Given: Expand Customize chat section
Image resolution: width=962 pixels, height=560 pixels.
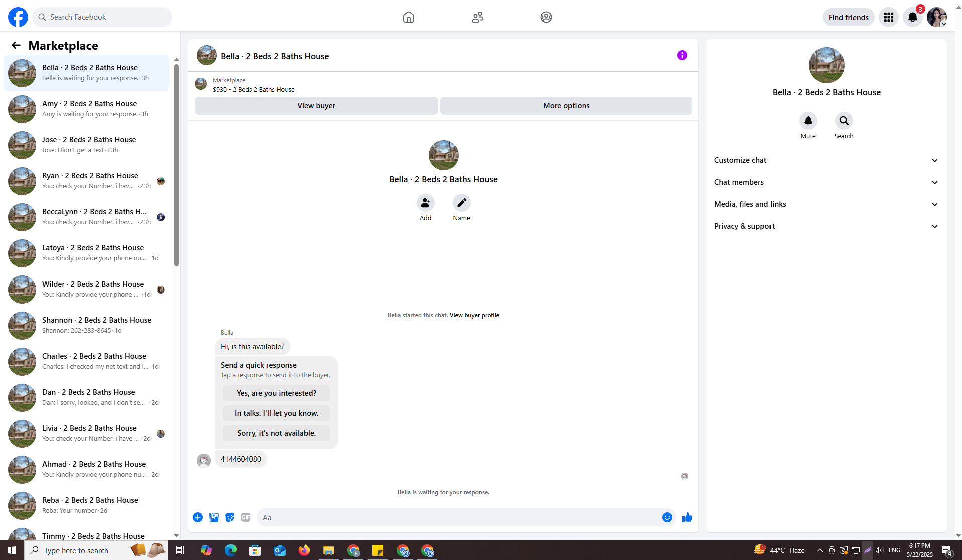Looking at the screenshot, I should tap(826, 160).
